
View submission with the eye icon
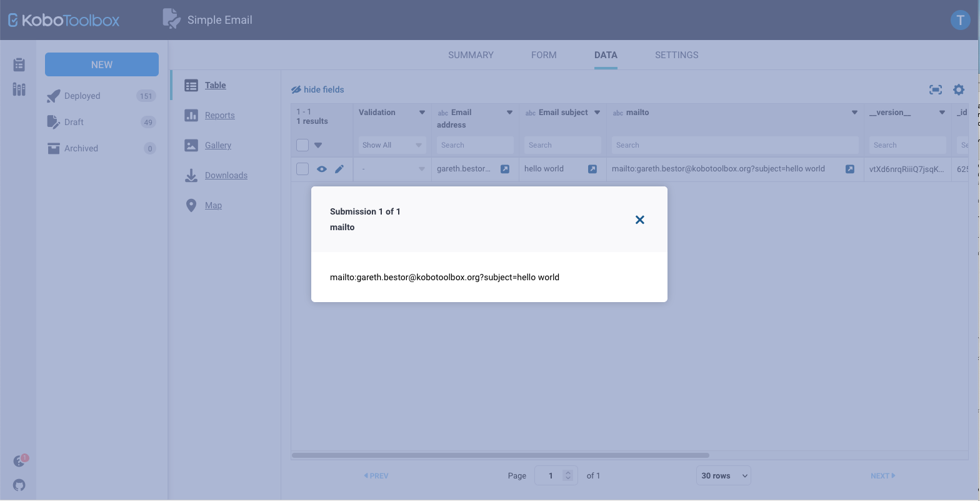(321, 169)
